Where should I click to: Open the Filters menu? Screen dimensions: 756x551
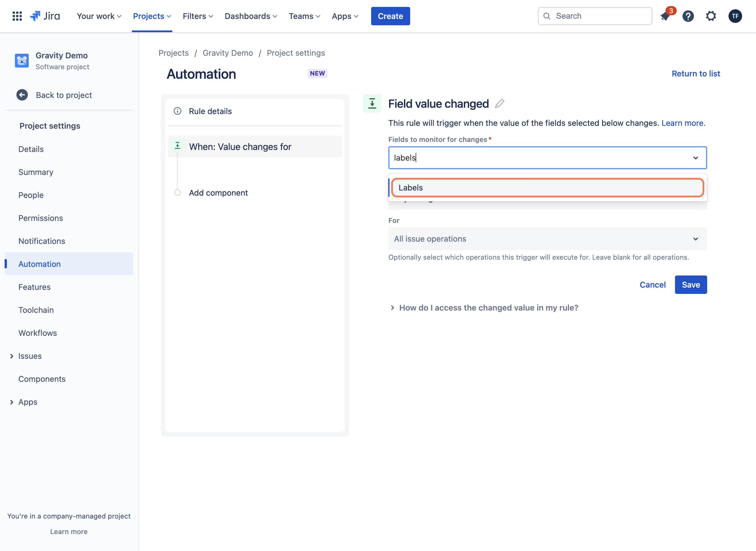tap(198, 16)
